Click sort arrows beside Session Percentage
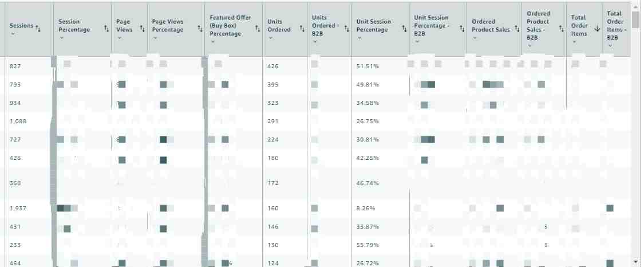The height and width of the screenshot is (267, 644). pos(106,29)
